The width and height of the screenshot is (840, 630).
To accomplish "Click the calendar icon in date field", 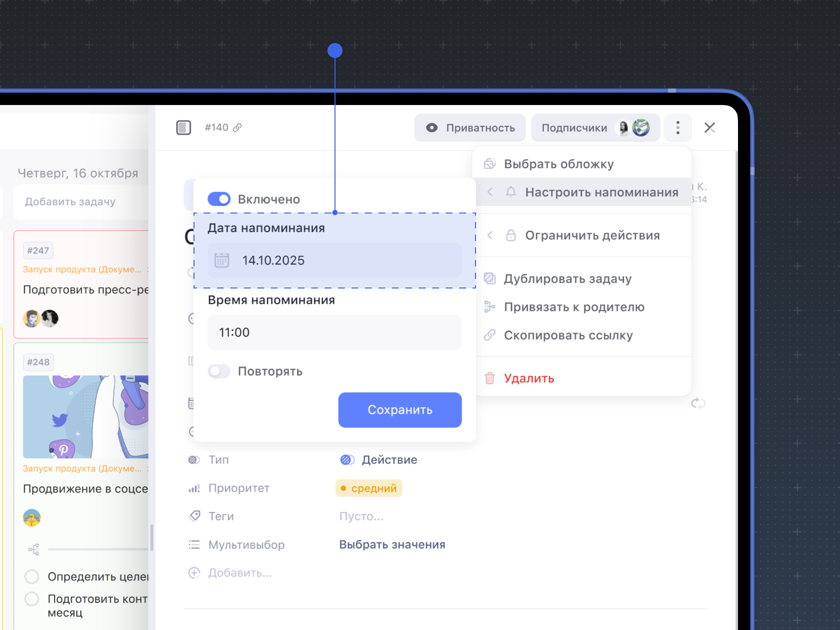I will click(x=221, y=260).
